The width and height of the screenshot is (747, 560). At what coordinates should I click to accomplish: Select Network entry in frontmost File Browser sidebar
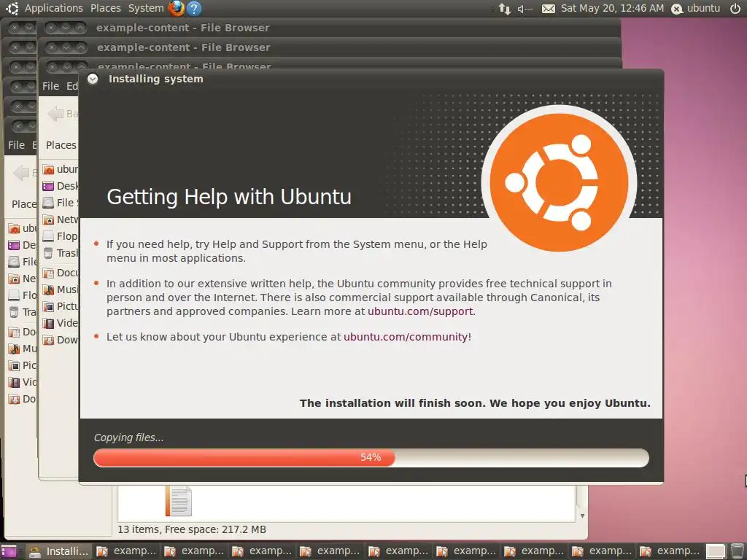(x=60, y=219)
